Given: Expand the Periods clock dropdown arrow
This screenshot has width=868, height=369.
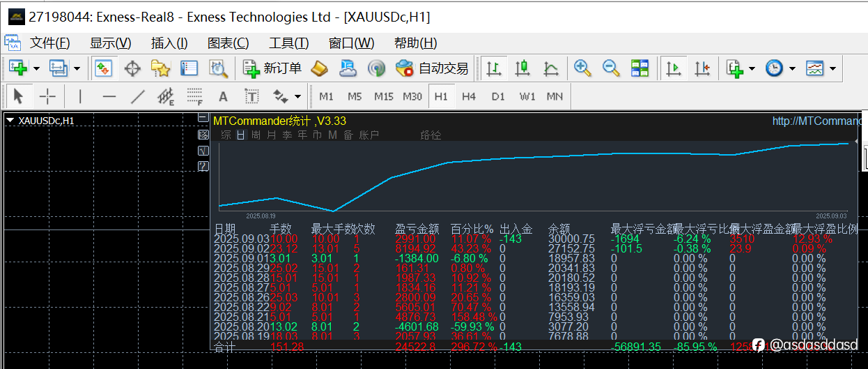Looking at the screenshot, I should click(792, 69).
